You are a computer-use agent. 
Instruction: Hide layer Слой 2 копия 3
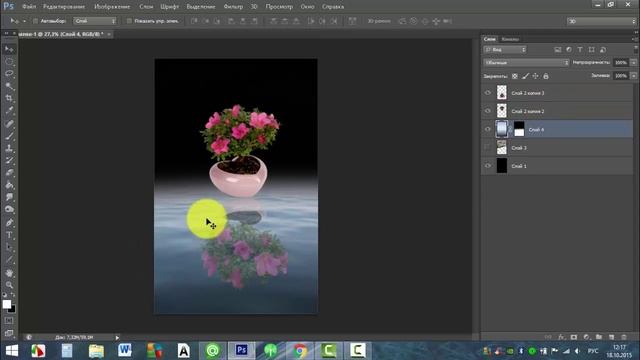click(x=488, y=93)
